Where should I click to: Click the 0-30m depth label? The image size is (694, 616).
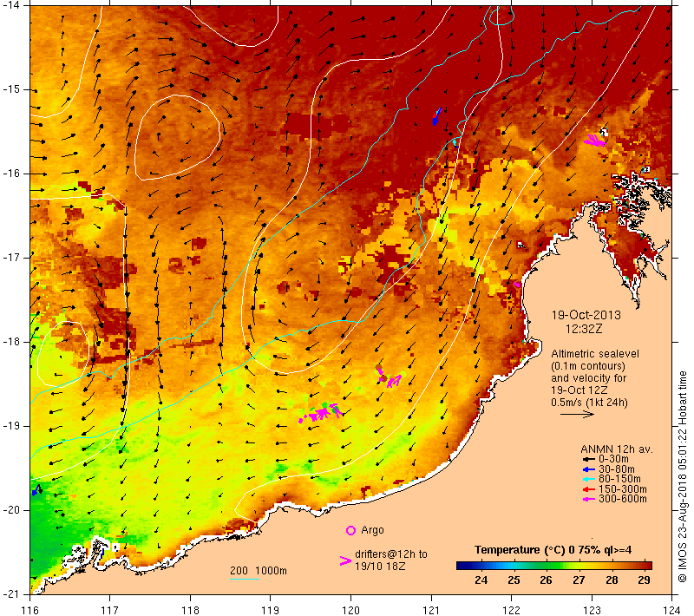click(613, 459)
